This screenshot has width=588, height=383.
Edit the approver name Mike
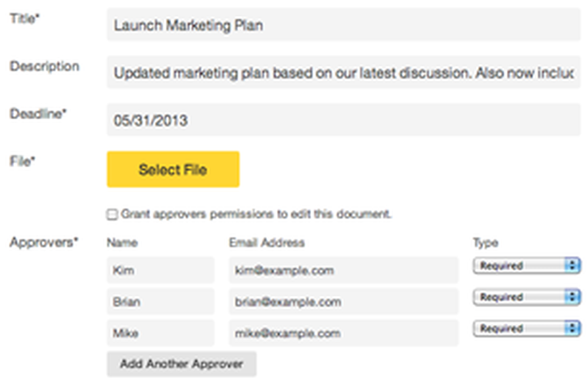tap(161, 333)
